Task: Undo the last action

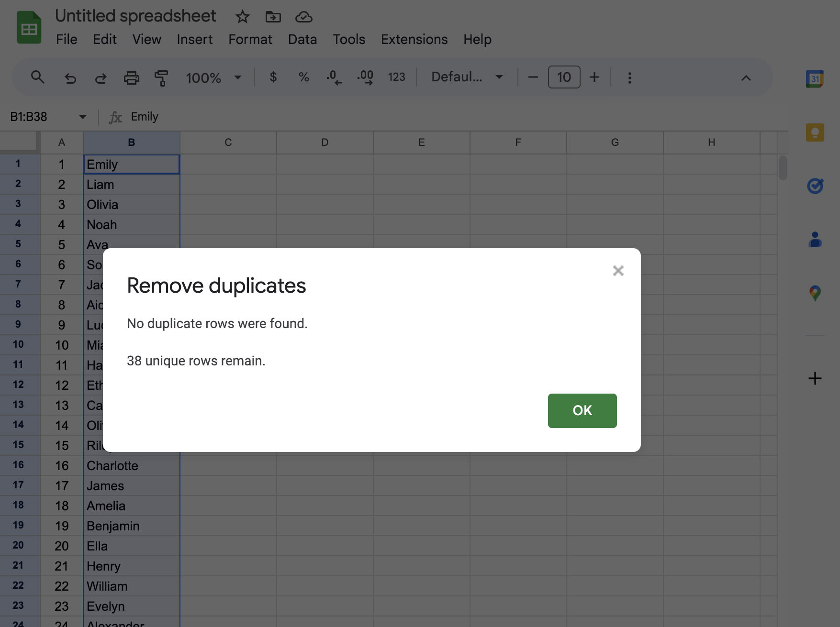Action: [70, 77]
